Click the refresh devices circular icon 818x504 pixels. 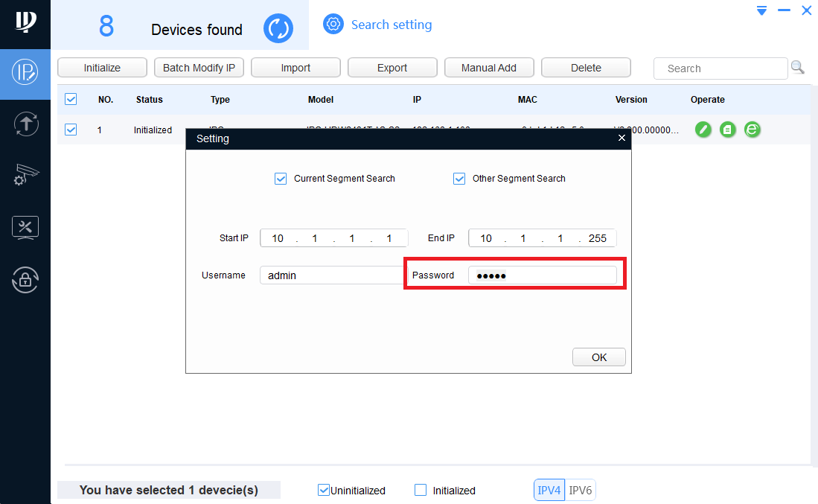[x=278, y=28]
